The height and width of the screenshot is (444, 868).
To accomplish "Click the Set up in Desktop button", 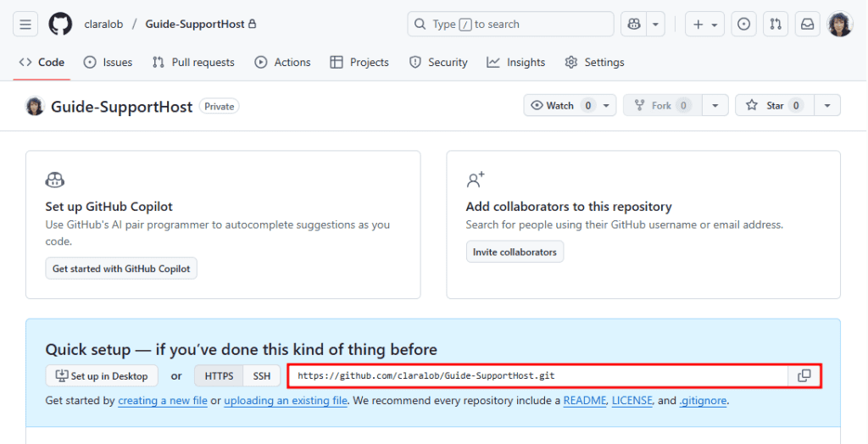I will point(102,376).
